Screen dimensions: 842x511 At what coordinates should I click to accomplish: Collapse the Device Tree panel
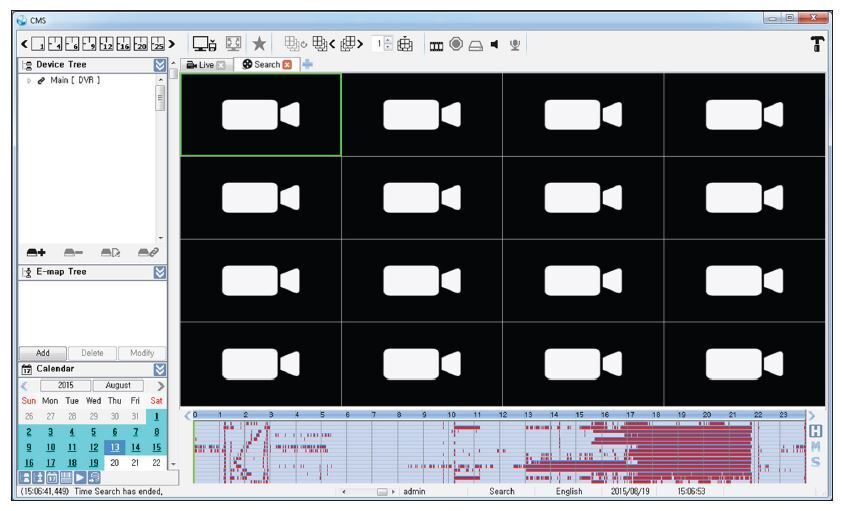(x=157, y=64)
